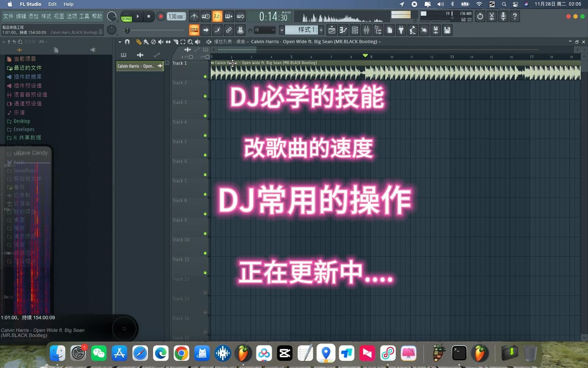Open the plugin picker plug icon
Screen dimensions: 588x368
pyautogui.click(x=401, y=30)
